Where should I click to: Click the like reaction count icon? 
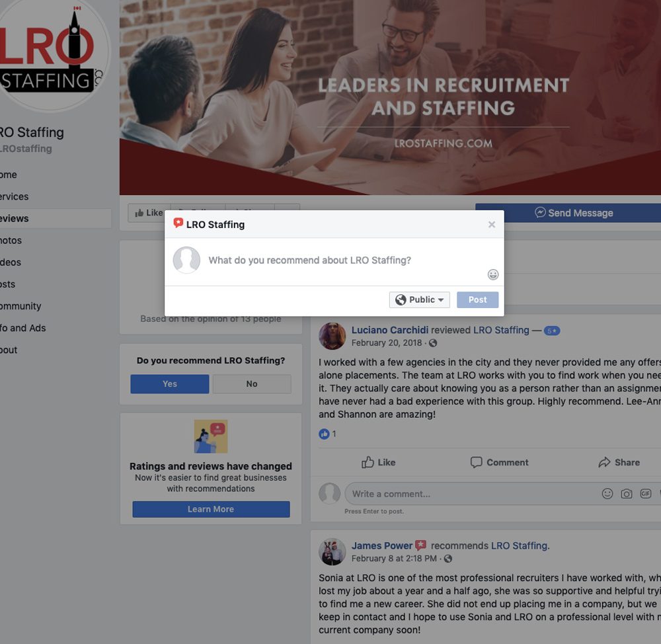point(324,434)
